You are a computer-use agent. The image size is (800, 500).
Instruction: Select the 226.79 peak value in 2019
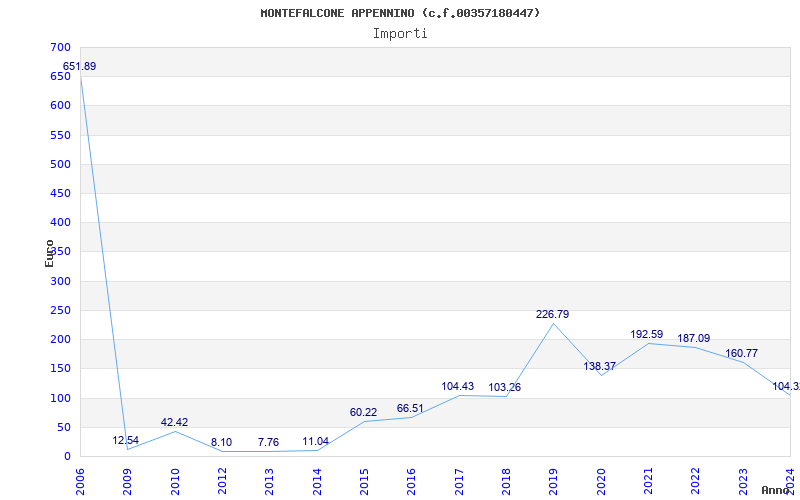coord(552,314)
